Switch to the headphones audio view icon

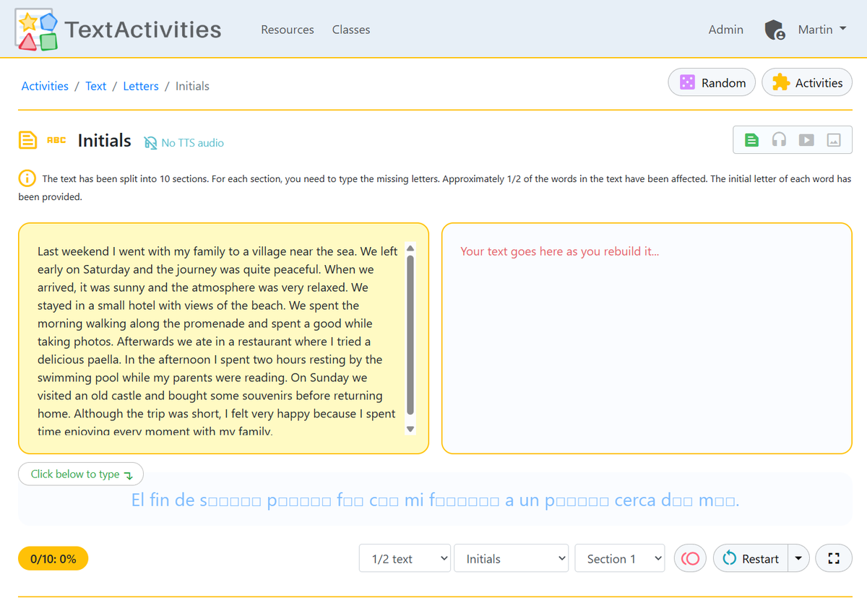779,140
